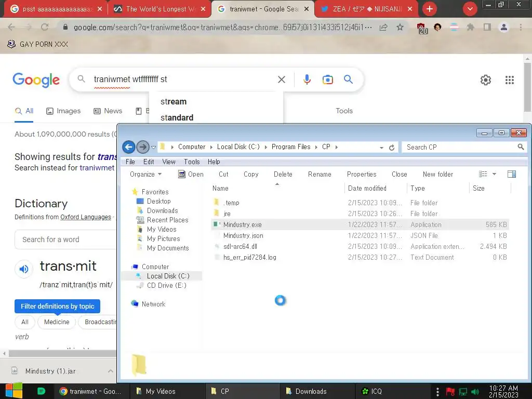
Task: Switch to the psst aaaaaaa browser tab
Action: click(x=57, y=9)
